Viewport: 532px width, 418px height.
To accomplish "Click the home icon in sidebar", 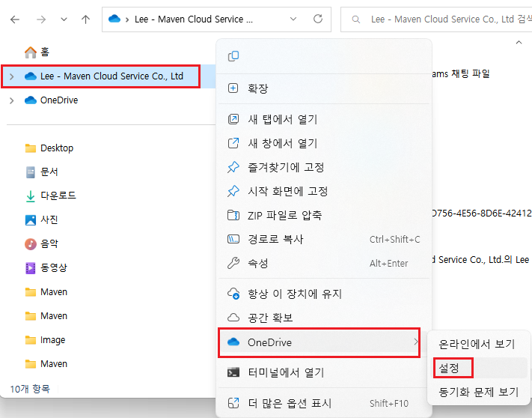I will pyautogui.click(x=31, y=52).
